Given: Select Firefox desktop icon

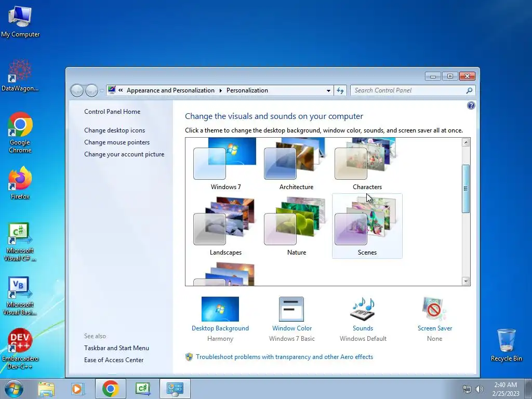Looking at the screenshot, I should click(20, 182).
